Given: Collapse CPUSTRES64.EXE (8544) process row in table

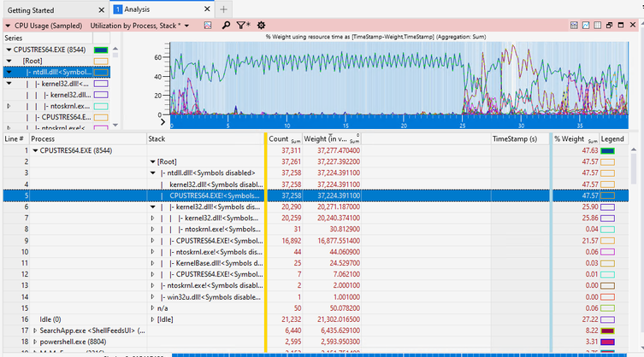Looking at the screenshot, I should [x=35, y=150].
